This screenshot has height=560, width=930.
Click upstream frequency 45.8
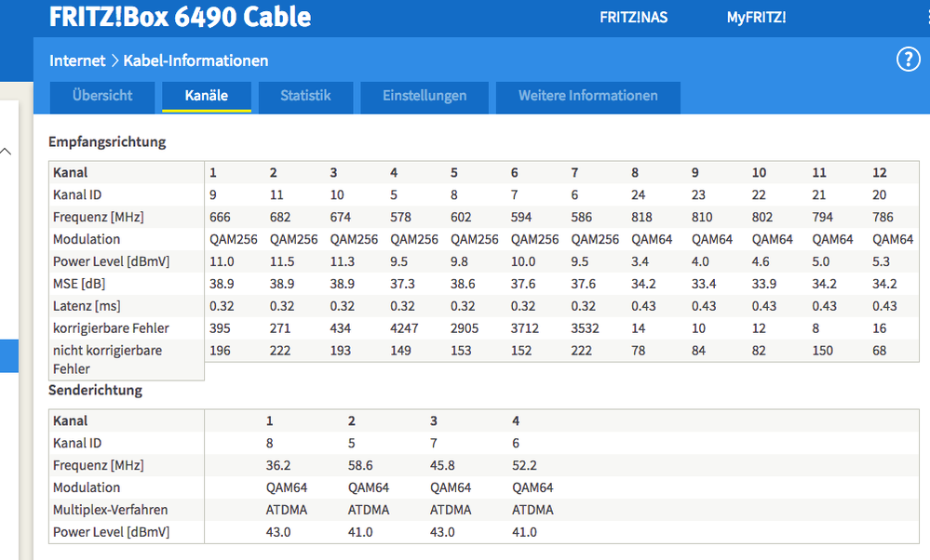[x=442, y=465]
